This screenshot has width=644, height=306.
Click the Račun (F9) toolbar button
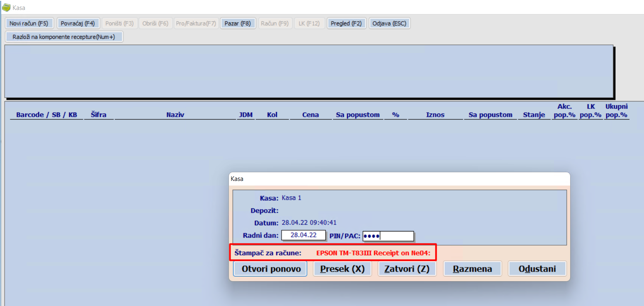click(275, 23)
